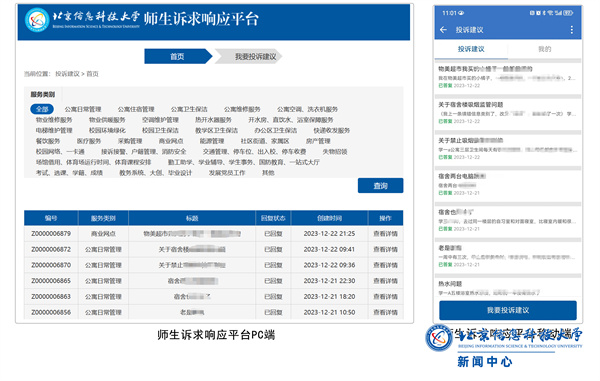Click the 新闻中心 watermark logo text

pos(484,361)
